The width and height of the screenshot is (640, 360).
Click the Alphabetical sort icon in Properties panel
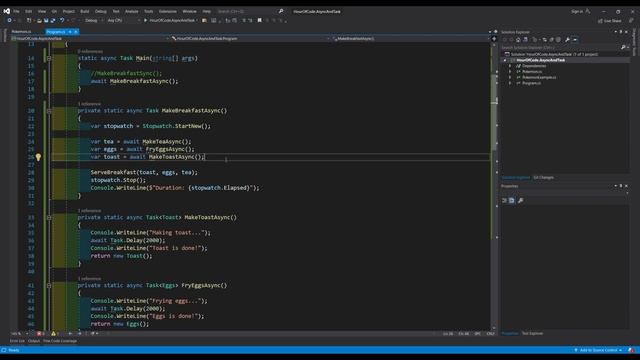click(x=512, y=200)
